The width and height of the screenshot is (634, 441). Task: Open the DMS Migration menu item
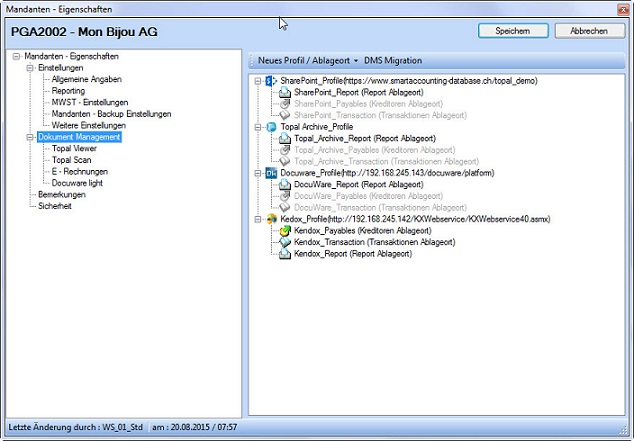click(x=395, y=61)
